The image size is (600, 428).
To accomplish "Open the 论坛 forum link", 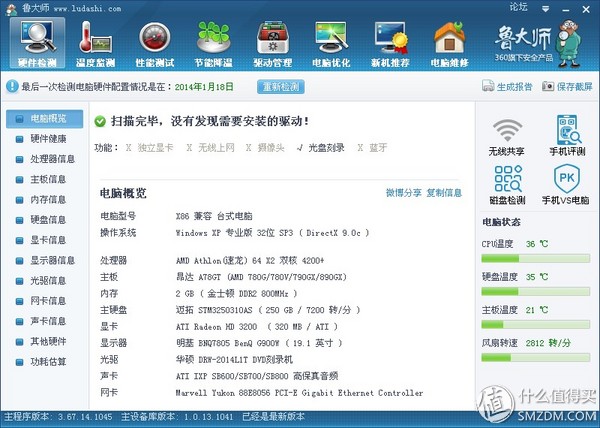I will [x=518, y=7].
